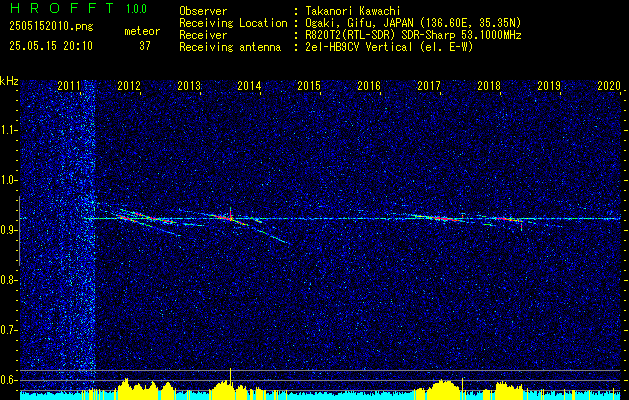Click the 2012 time axis marker

click(x=129, y=86)
